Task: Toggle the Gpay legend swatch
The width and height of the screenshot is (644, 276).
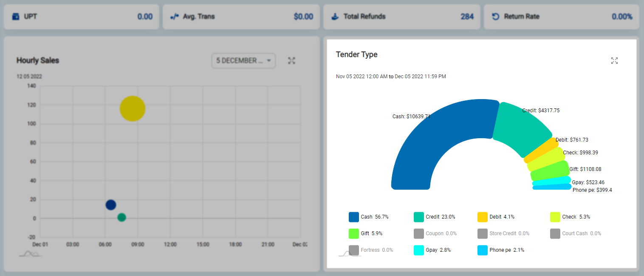Action: (x=419, y=250)
